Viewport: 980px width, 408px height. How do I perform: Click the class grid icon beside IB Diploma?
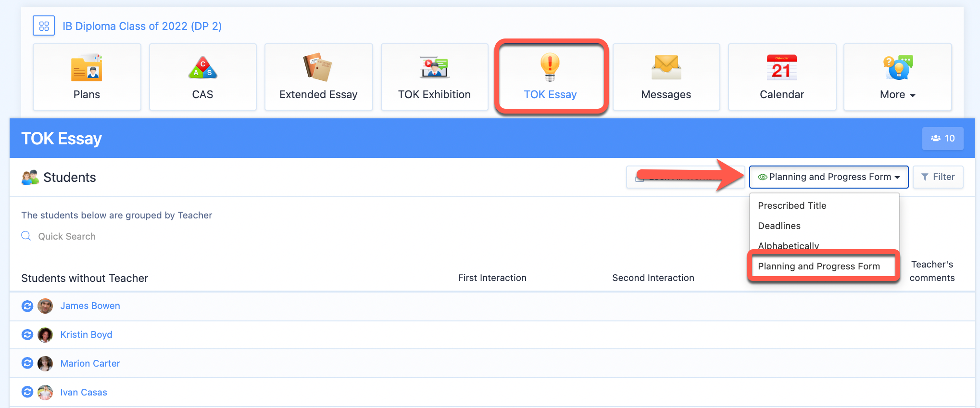[44, 26]
